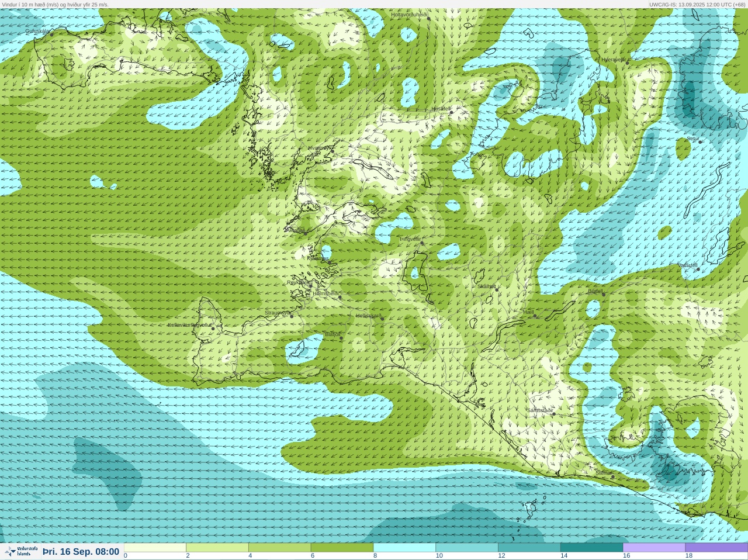748x560 pixels.
Task: Click the Keflavíkurflugvöllur station label
Action: 190,325
